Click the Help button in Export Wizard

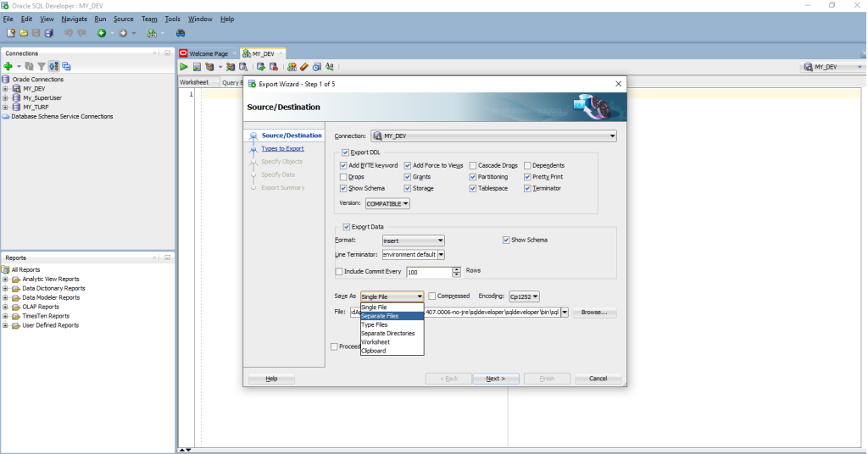point(271,379)
